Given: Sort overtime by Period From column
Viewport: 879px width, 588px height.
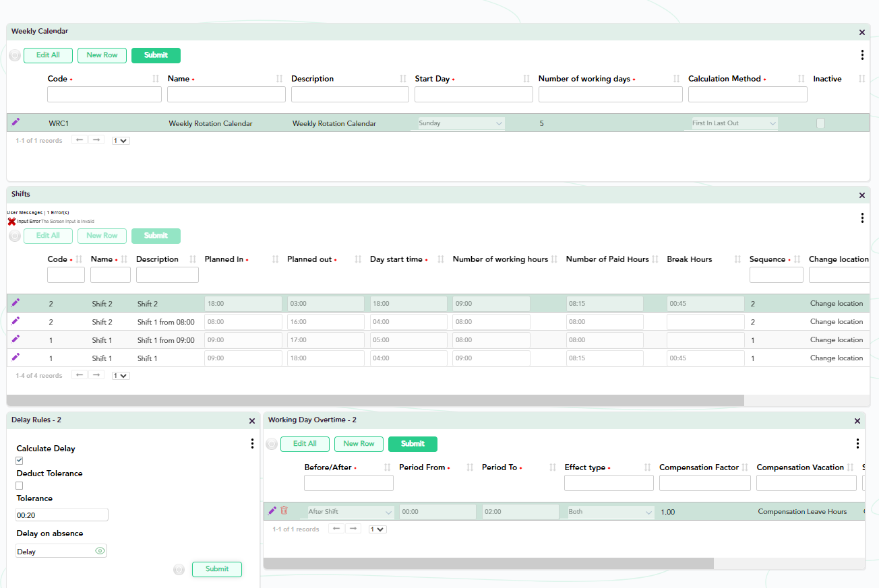Looking at the screenshot, I should coord(470,467).
